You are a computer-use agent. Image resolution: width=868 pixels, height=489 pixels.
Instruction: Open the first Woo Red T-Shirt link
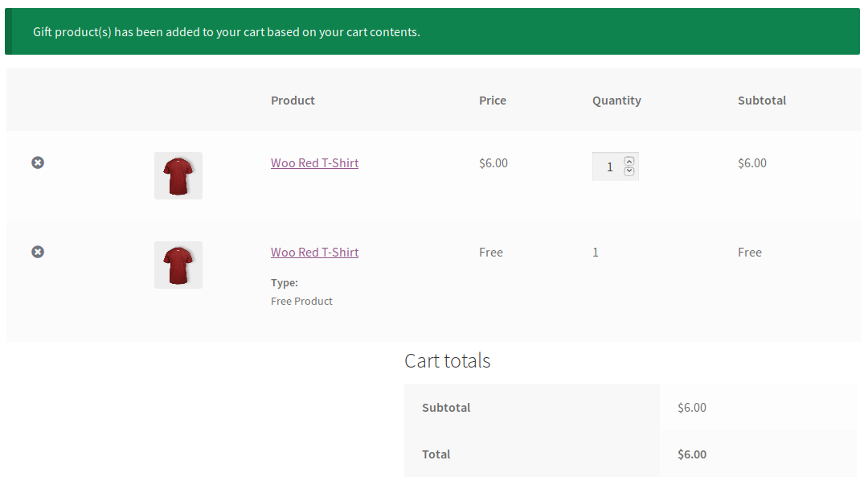pos(314,162)
